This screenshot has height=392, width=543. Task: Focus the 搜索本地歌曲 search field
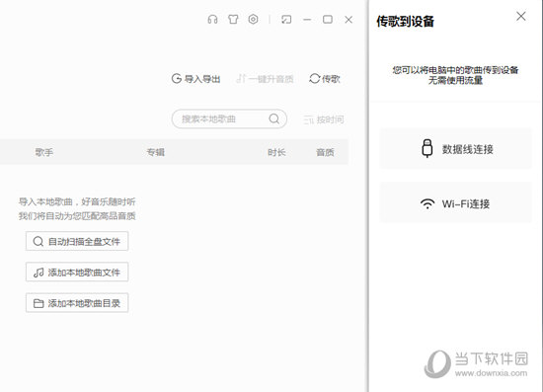point(229,119)
